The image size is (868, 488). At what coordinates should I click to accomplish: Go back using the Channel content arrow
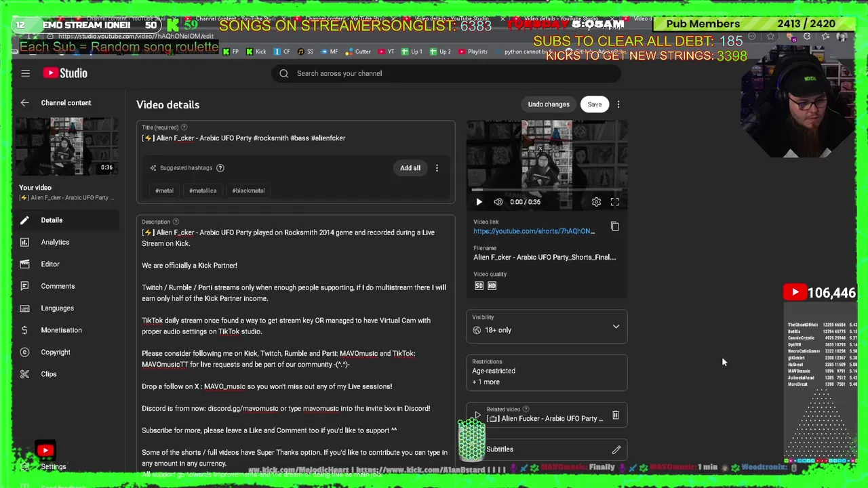point(24,103)
